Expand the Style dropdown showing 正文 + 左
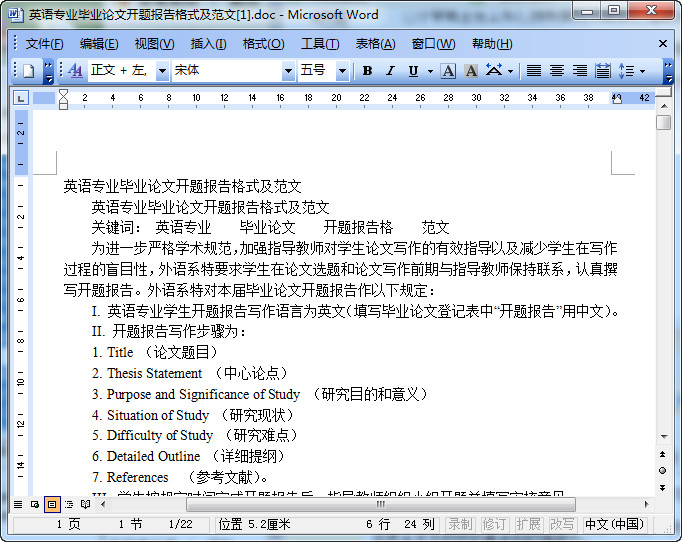The image size is (682, 542). tap(162, 70)
